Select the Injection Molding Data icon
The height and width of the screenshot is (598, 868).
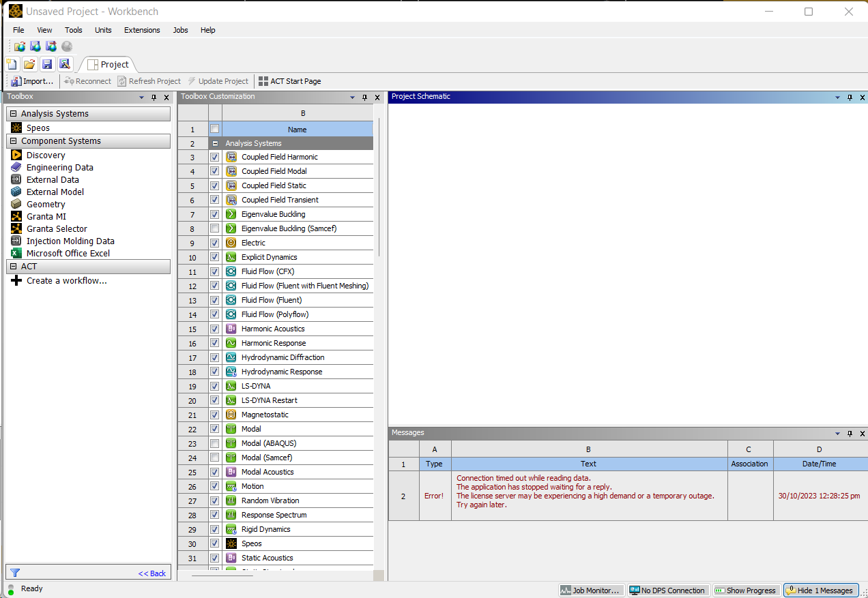(16, 241)
